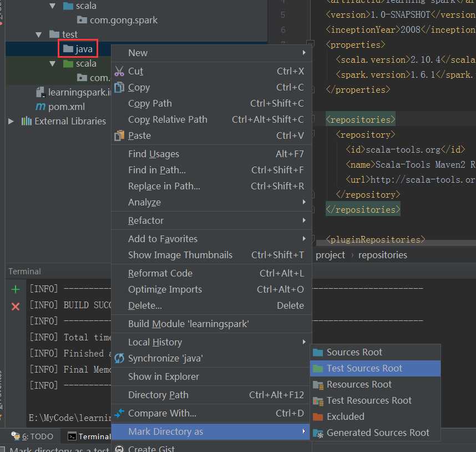Choose Directory Path entry
The width and height of the screenshot is (476, 452).
tap(211, 395)
